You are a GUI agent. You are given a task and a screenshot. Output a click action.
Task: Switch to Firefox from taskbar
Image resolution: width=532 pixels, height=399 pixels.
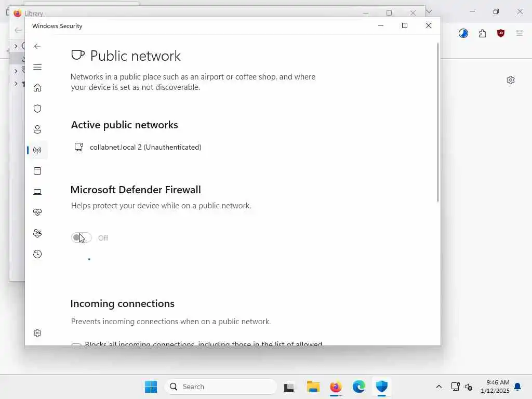(336, 387)
